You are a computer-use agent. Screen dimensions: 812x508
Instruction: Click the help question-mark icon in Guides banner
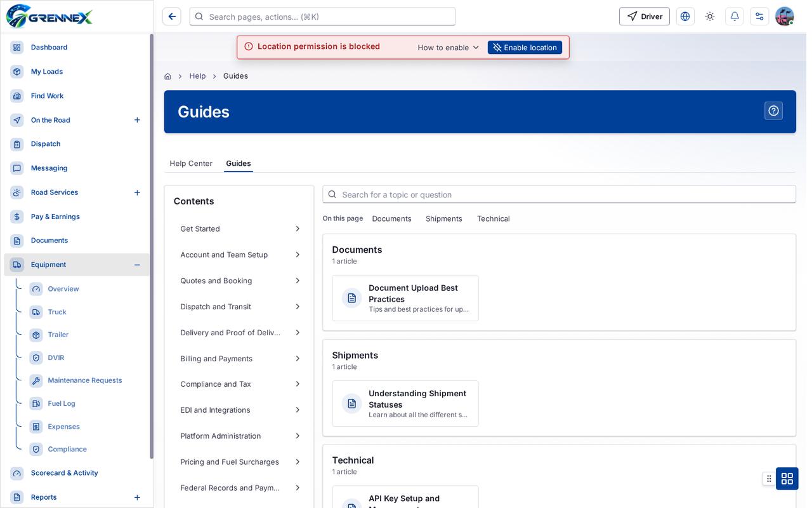773,110
